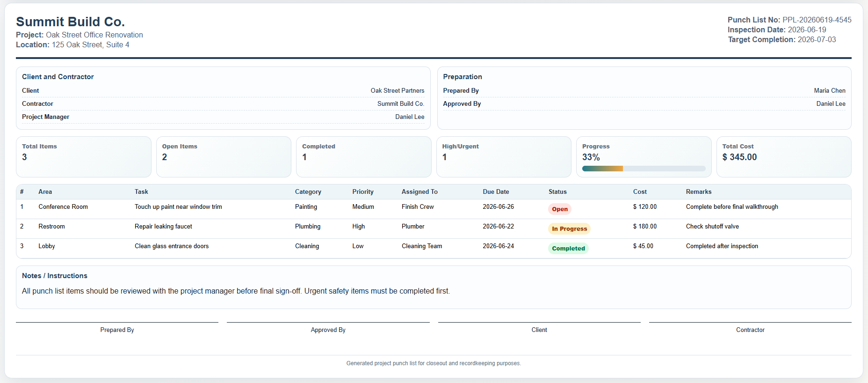Image resolution: width=868 pixels, height=383 pixels.
Task: Click the Open Items card
Action: 224,157
